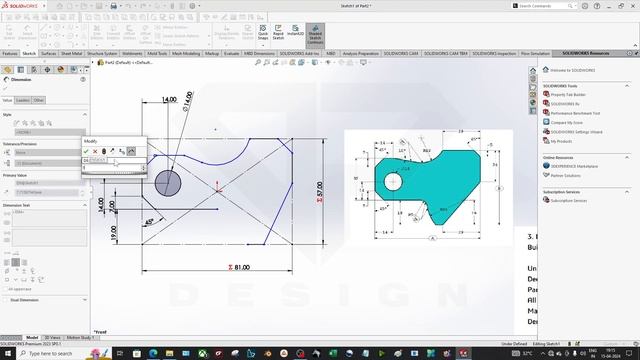This screenshot has height=360, width=640.
Task: Open the Weldments ribbon tab
Action: point(132,53)
